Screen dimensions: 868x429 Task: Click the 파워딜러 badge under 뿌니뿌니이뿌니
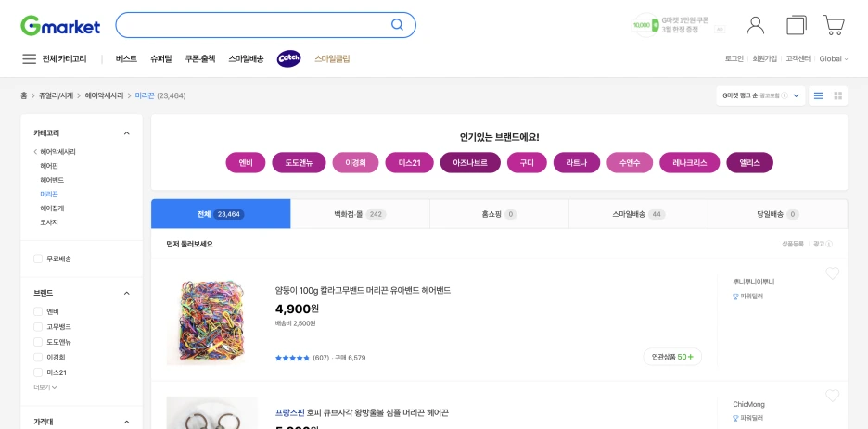click(x=747, y=297)
